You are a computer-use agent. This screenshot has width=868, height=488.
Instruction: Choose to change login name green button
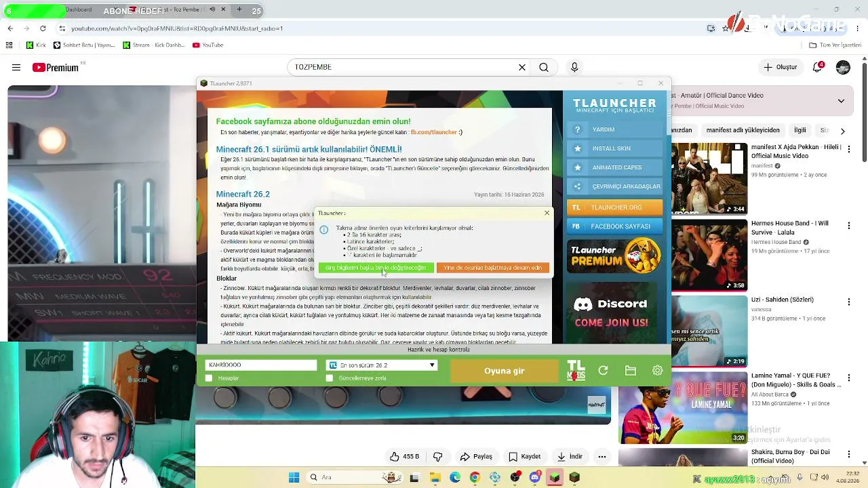tap(376, 268)
